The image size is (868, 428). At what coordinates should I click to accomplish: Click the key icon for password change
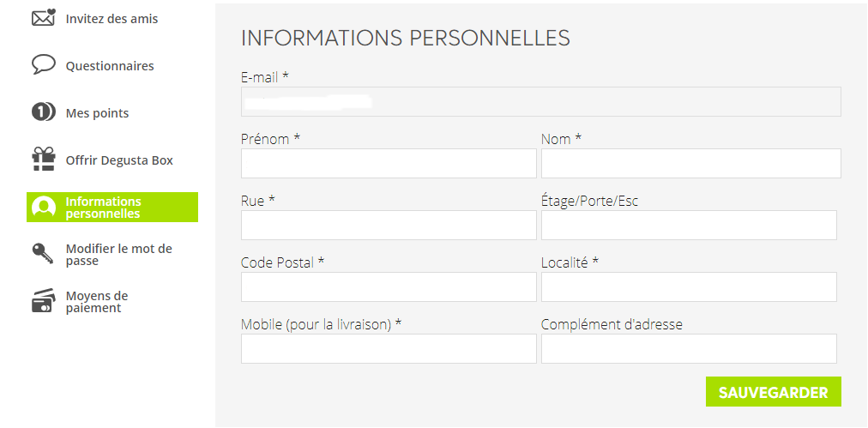(x=43, y=254)
